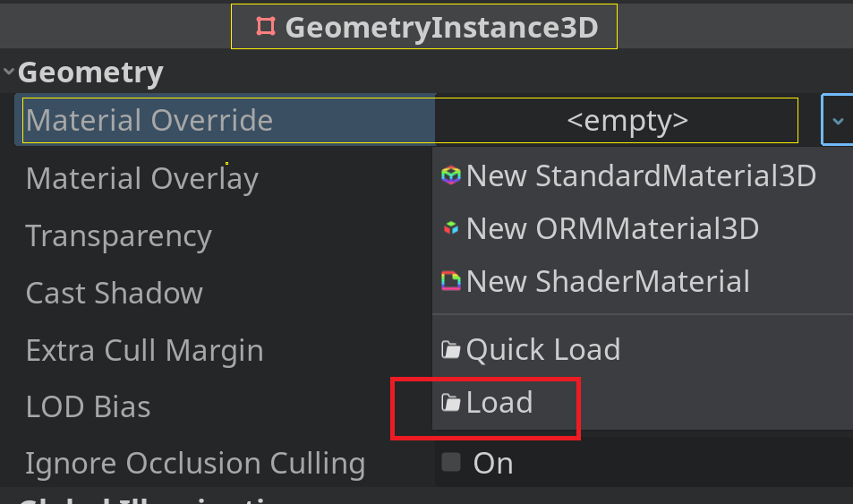Click the Material Override property label
Screen dimensions: 853x504
point(149,120)
